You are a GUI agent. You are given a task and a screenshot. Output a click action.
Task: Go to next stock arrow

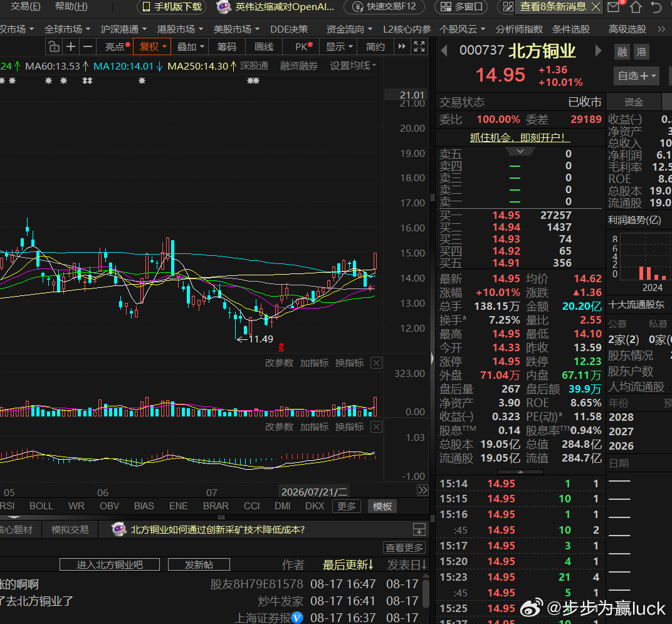pyautogui.click(x=598, y=51)
